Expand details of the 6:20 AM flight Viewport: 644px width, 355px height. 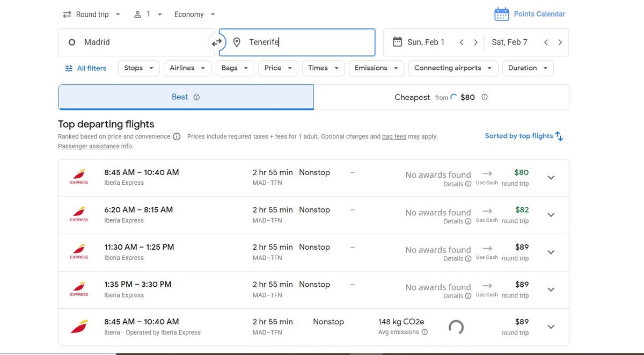point(551,214)
